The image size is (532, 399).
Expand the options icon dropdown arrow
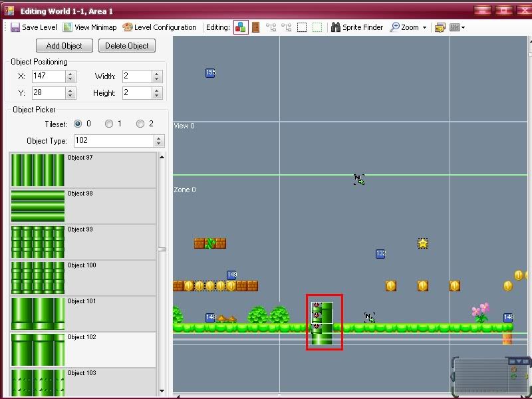(463, 28)
